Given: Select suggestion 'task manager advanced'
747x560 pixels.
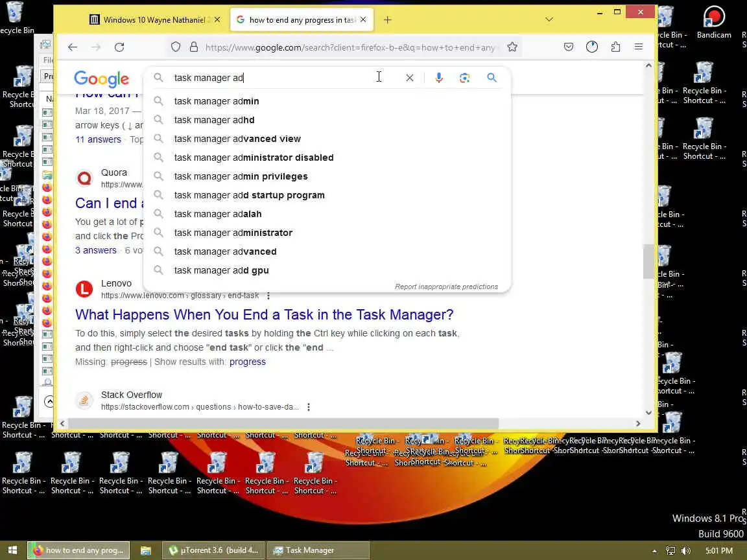Looking at the screenshot, I should (327, 251).
